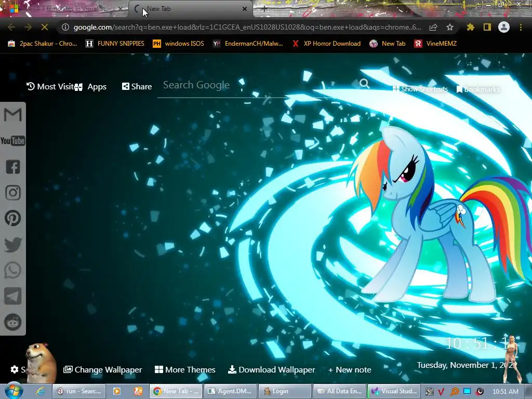Image resolution: width=532 pixels, height=399 pixels.
Task: Focus the Search Google field
Action: [x=258, y=85]
